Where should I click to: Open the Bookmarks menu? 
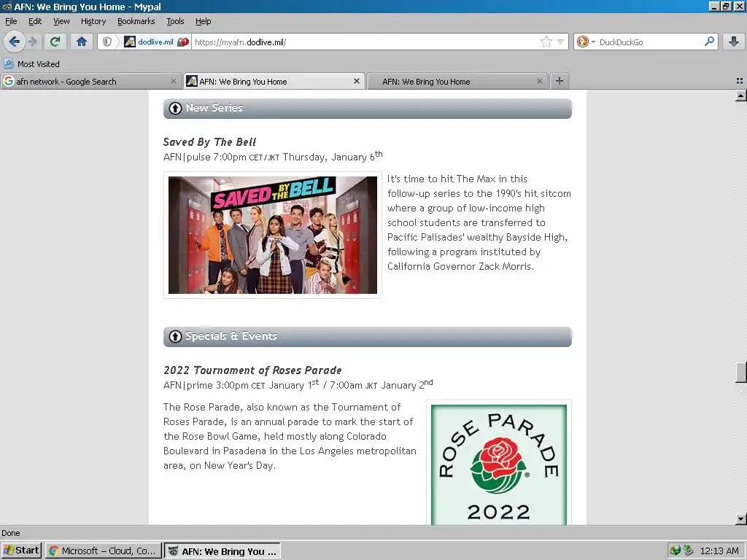tap(136, 21)
